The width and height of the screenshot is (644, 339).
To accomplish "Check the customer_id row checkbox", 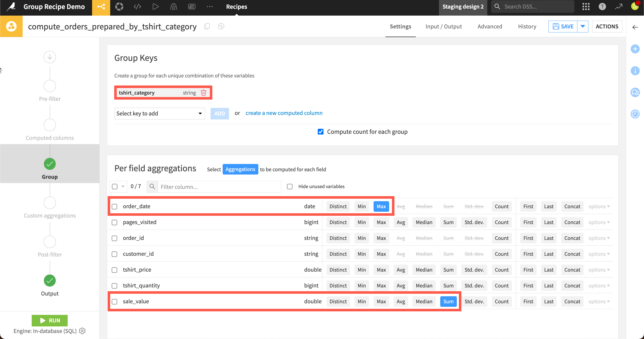I will click(x=114, y=254).
